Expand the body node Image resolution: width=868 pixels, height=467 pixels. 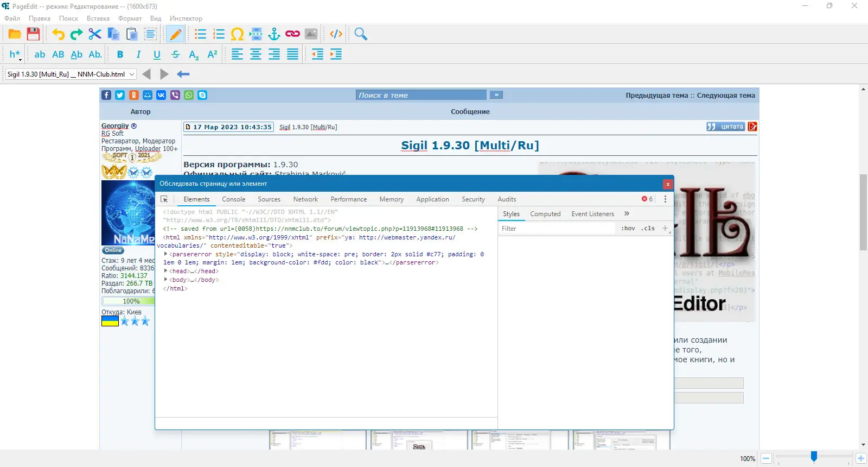pyautogui.click(x=165, y=280)
